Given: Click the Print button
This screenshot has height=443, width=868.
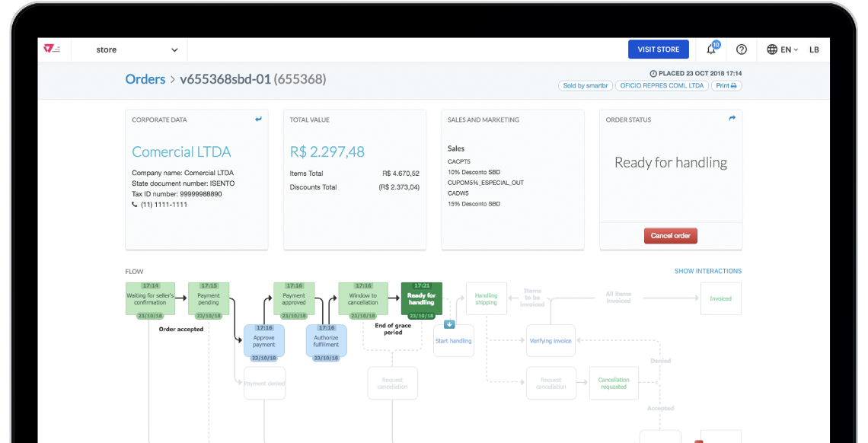Looking at the screenshot, I should [x=726, y=86].
